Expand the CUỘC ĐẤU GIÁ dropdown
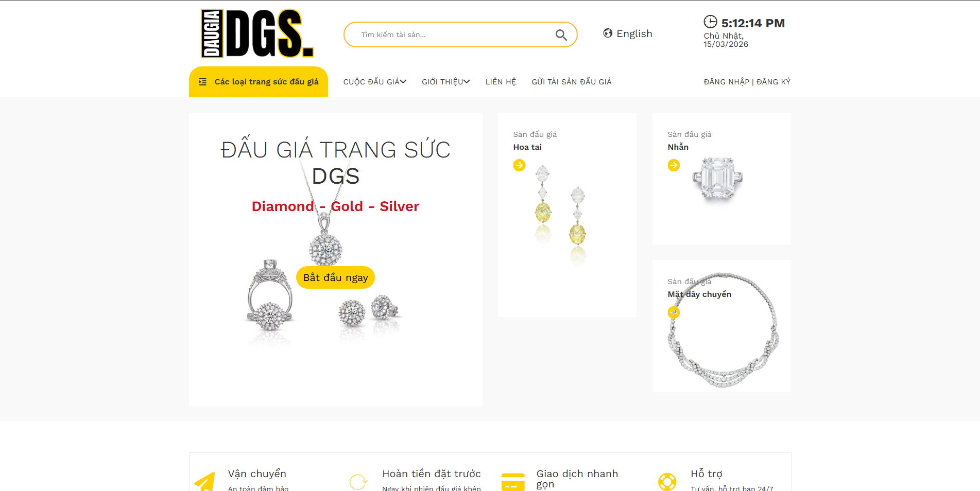980x491 pixels. [375, 82]
